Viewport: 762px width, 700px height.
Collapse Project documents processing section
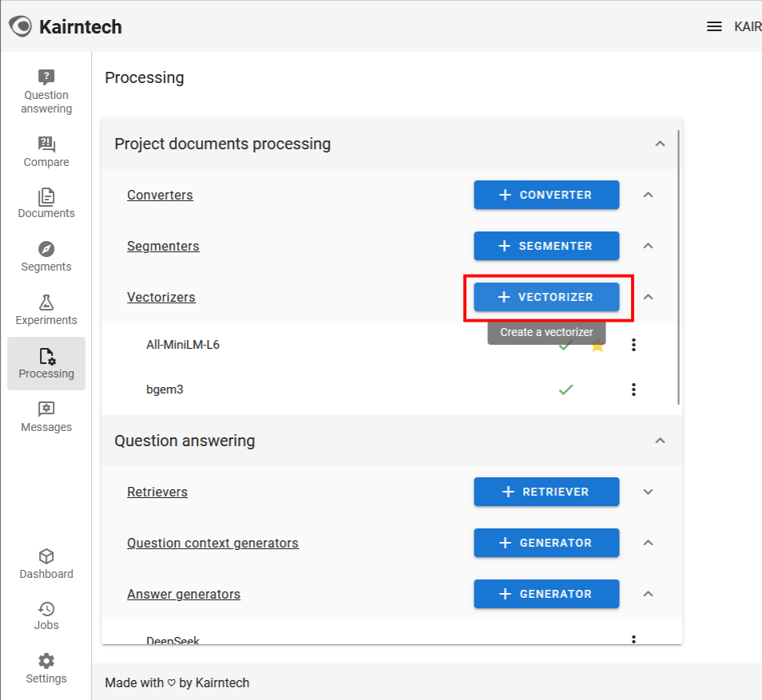(x=660, y=144)
